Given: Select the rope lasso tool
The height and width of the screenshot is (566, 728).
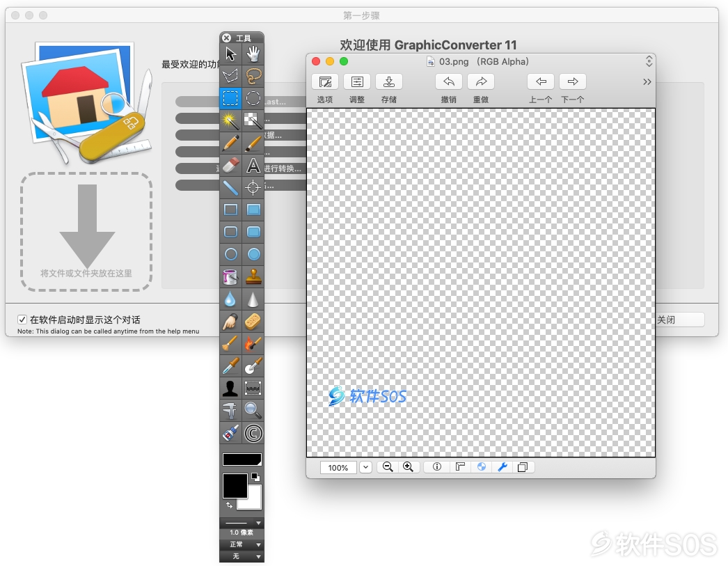Looking at the screenshot, I should pyautogui.click(x=253, y=76).
